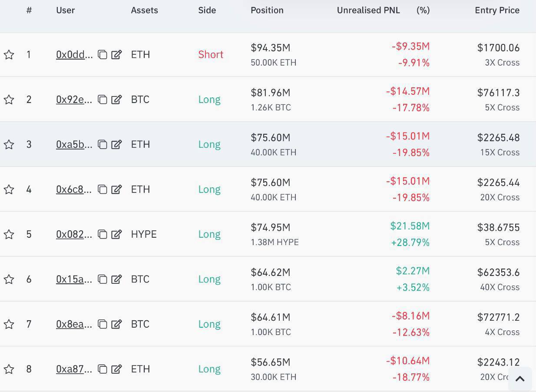Copy address 0x0dd... in row 1
The width and height of the screenshot is (536, 392).
102,55
